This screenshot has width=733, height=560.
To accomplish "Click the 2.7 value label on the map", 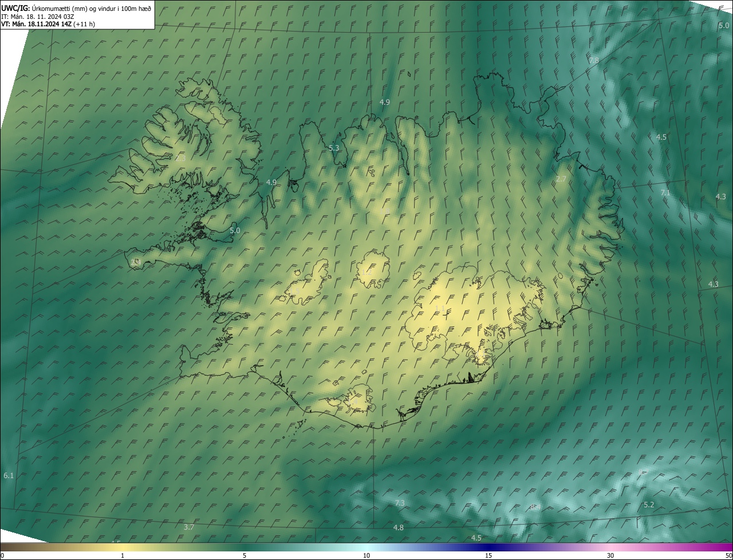I will pos(561,179).
